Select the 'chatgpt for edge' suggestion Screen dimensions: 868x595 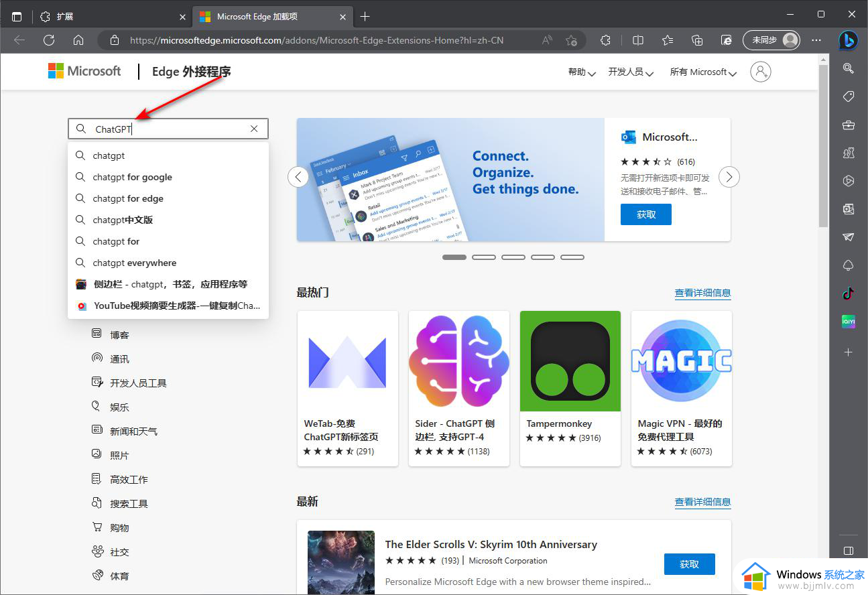click(x=168, y=198)
